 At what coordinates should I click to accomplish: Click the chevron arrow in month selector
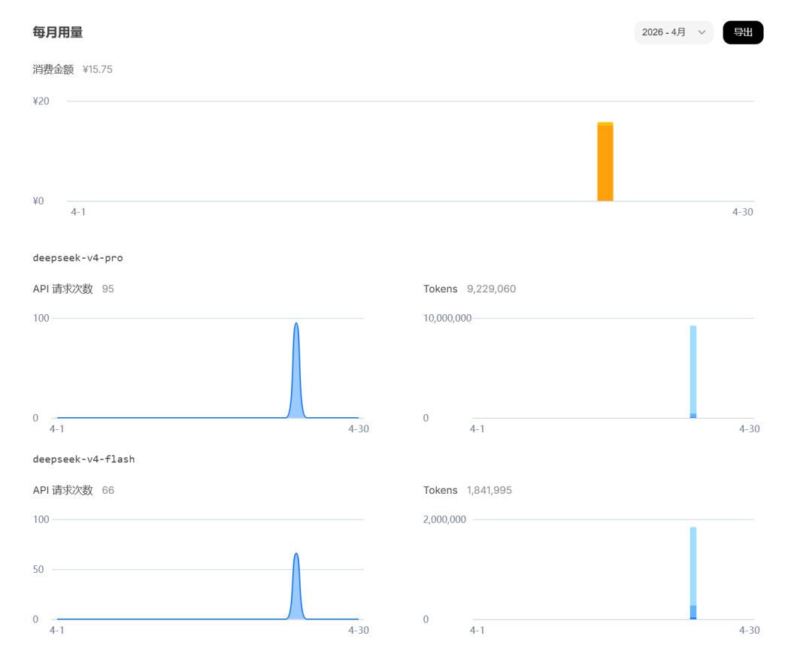701,32
